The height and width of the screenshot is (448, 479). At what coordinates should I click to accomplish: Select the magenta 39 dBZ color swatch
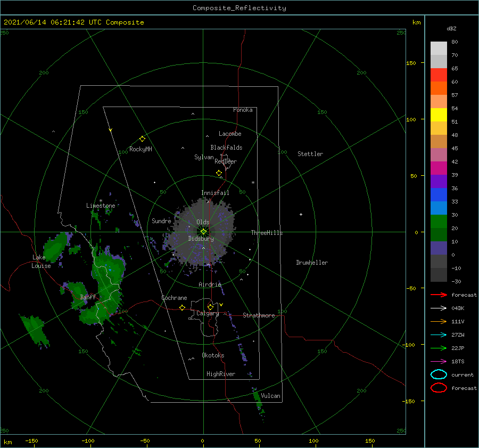[x=439, y=168]
